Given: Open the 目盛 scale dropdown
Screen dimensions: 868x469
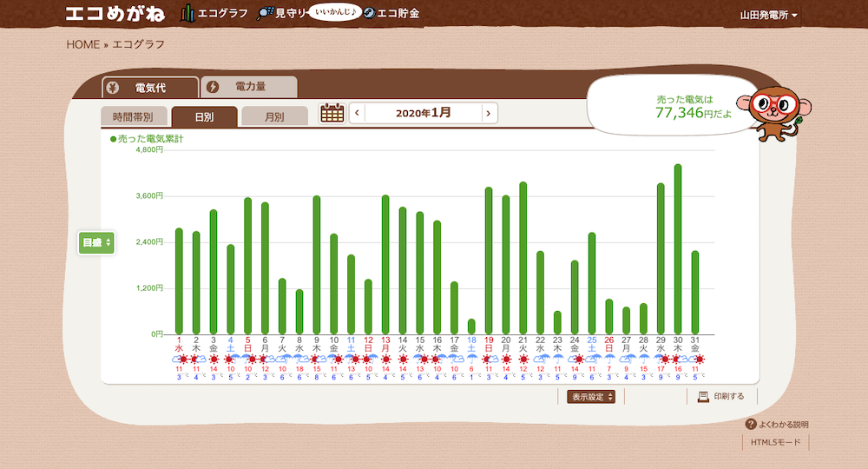Looking at the screenshot, I should [96, 242].
